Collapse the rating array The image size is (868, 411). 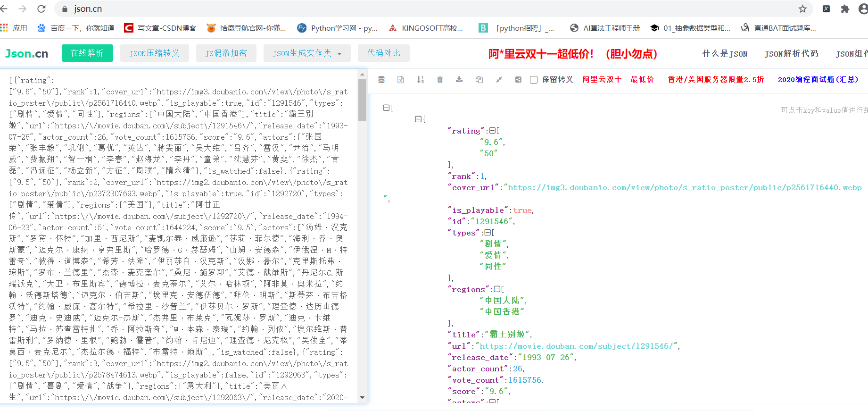tap(492, 131)
